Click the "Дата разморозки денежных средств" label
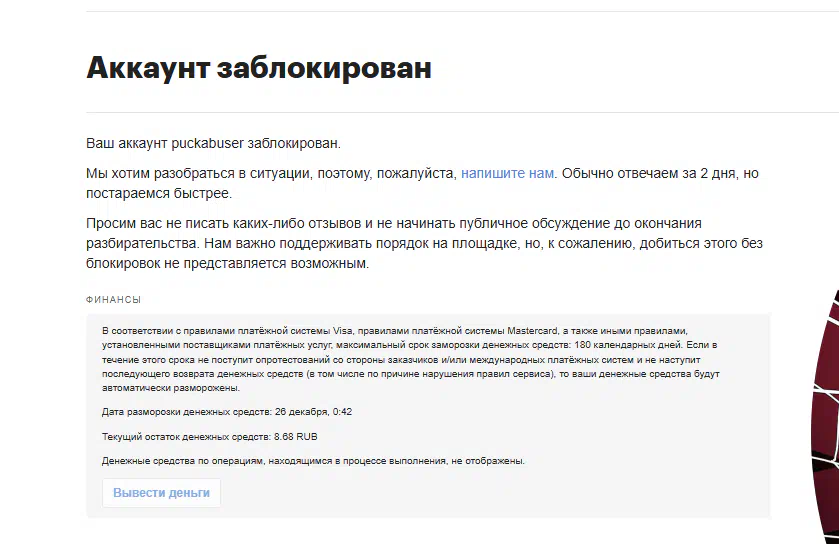The height and width of the screenshot is (544, 839). pyautogui.click(x=185, y=412)
